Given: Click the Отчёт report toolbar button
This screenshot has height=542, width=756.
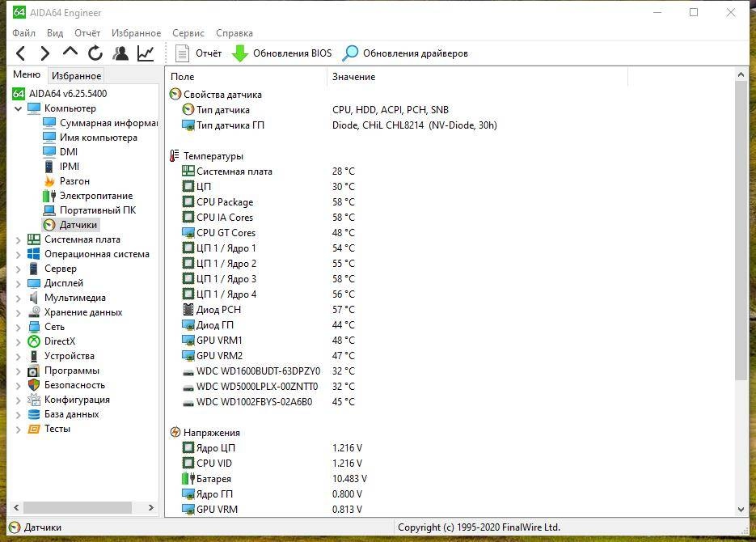Looking at the screenshot, I should tap(198, 53).
